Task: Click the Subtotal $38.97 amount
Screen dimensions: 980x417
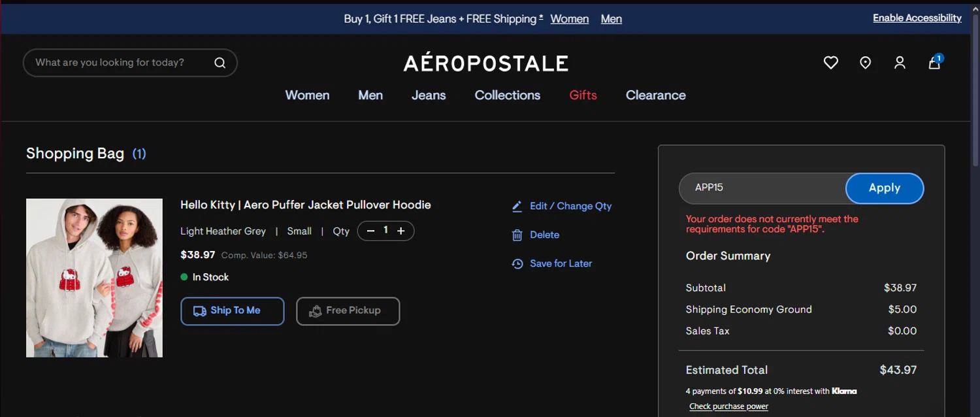Action: tap(900, 288)
